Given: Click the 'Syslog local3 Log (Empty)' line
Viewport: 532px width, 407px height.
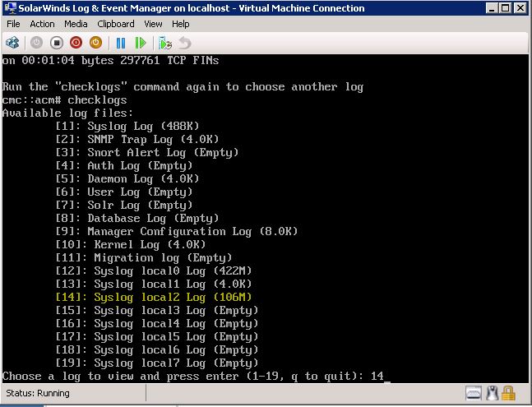Looking at the screenshot, I should click(x=157, y=310).
